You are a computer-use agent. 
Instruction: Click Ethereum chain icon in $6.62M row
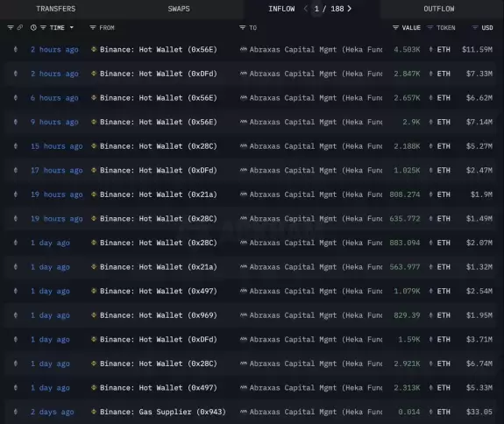pos(16,98)
